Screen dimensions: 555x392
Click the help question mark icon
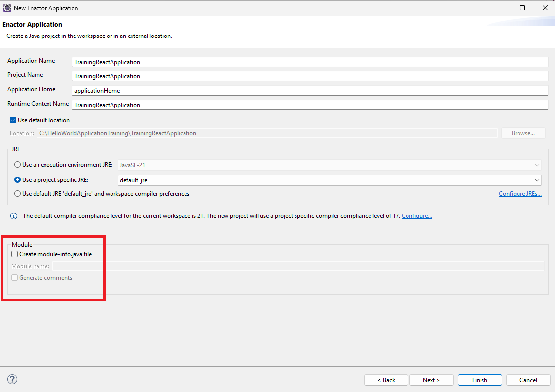13,379
